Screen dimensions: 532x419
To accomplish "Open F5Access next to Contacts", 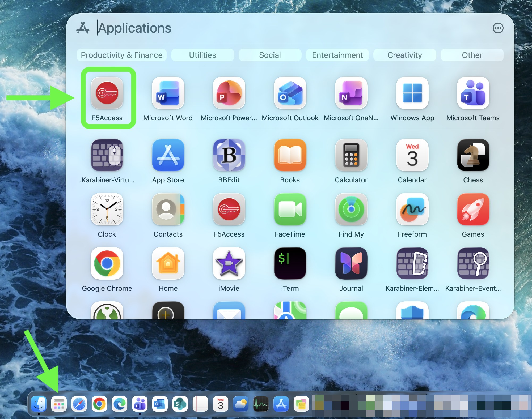I will coord(229,209).
